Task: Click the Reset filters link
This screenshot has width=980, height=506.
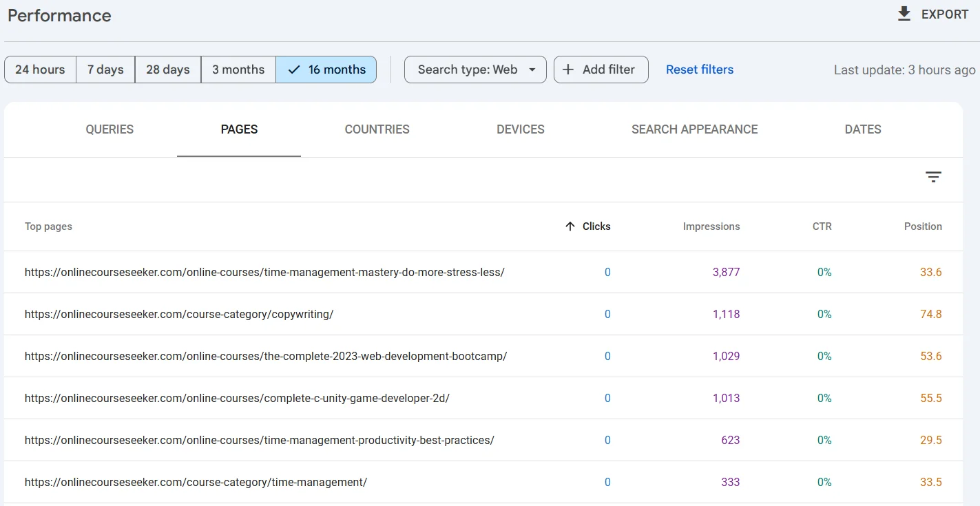Action: pos(699,70)
